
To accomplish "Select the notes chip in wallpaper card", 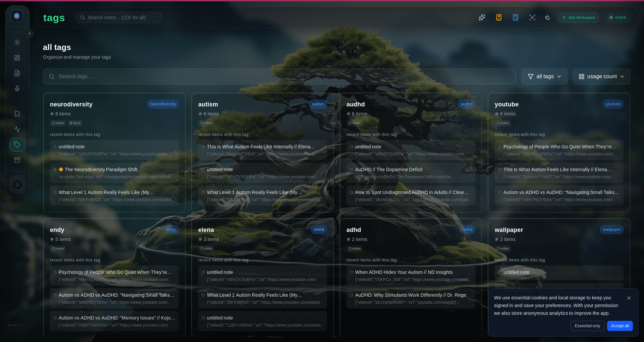I will point(503,249).
